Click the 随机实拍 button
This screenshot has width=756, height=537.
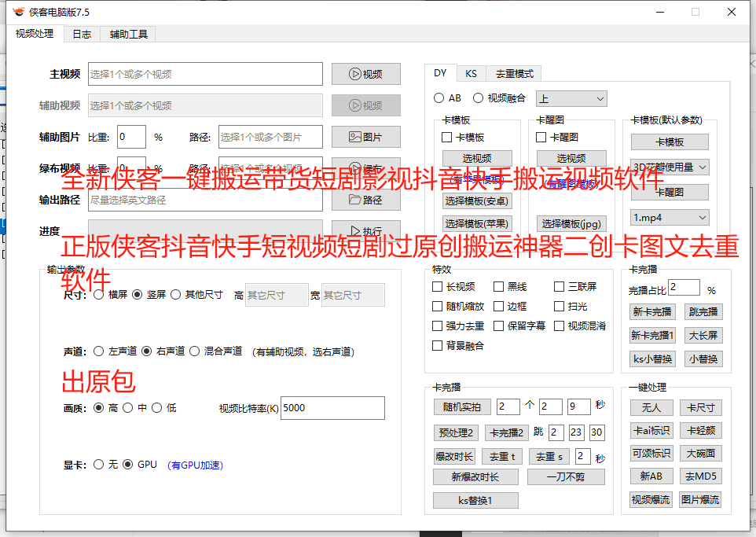462,407
